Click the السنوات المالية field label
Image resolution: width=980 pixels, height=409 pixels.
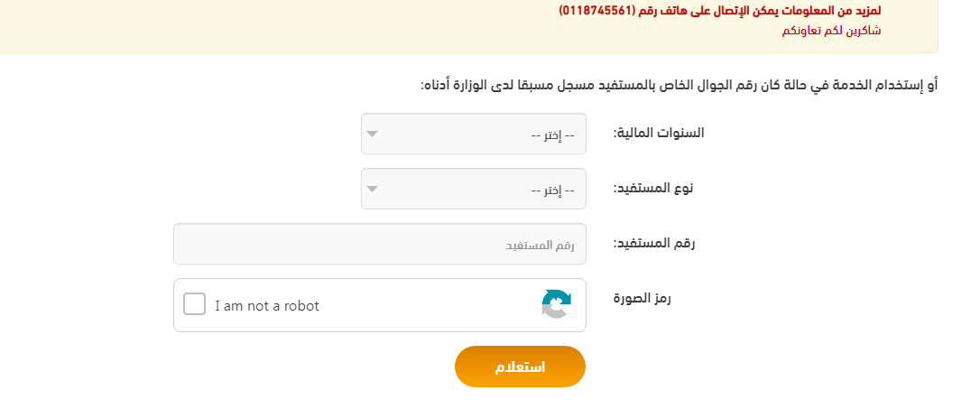coord(659,133)
